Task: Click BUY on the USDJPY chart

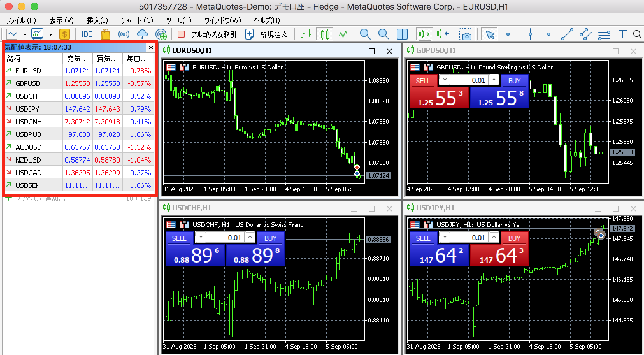Action: click(x=514, y=238)
